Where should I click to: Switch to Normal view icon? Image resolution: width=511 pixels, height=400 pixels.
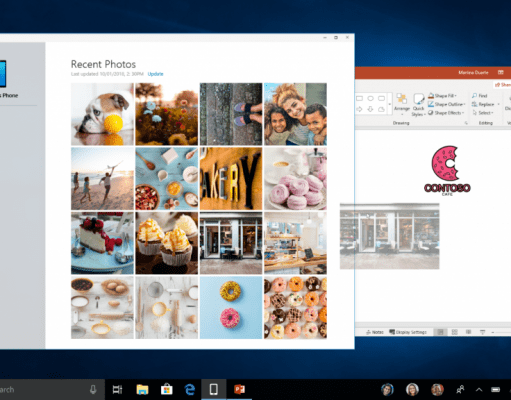click(x=440, y=332)
